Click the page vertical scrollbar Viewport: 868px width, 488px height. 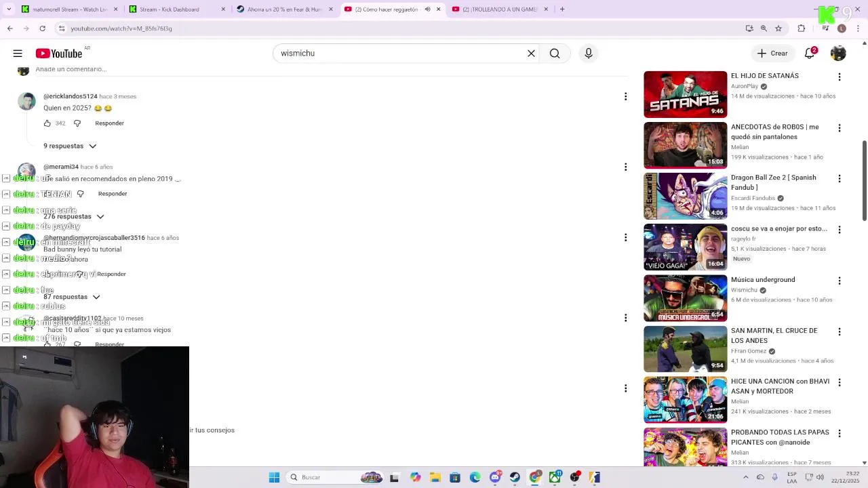point(864,180)
